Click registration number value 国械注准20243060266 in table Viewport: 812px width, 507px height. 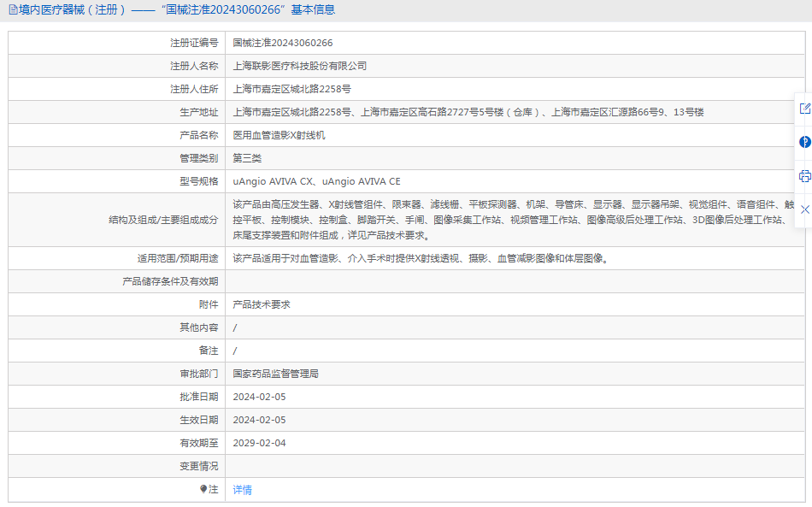coord(283,43)
